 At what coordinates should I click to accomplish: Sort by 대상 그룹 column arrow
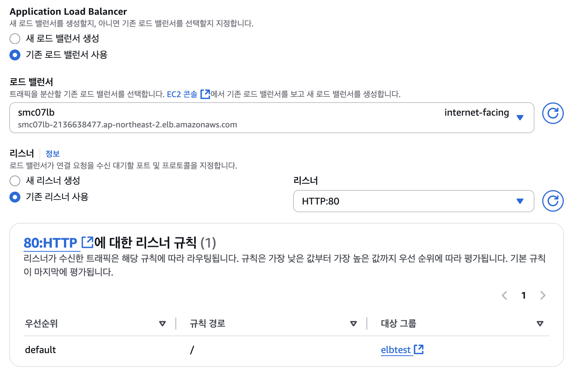[540, 324]
